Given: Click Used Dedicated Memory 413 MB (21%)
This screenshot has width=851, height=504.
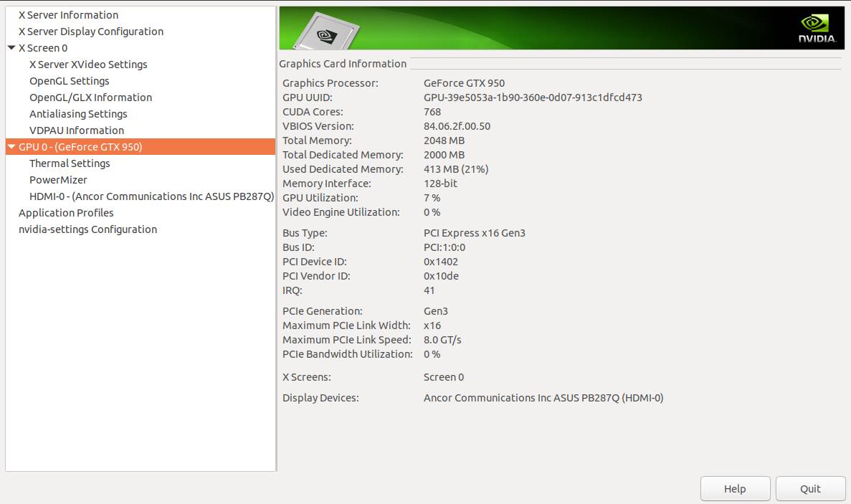Looking at the screenshot, I should coord(456,169).
